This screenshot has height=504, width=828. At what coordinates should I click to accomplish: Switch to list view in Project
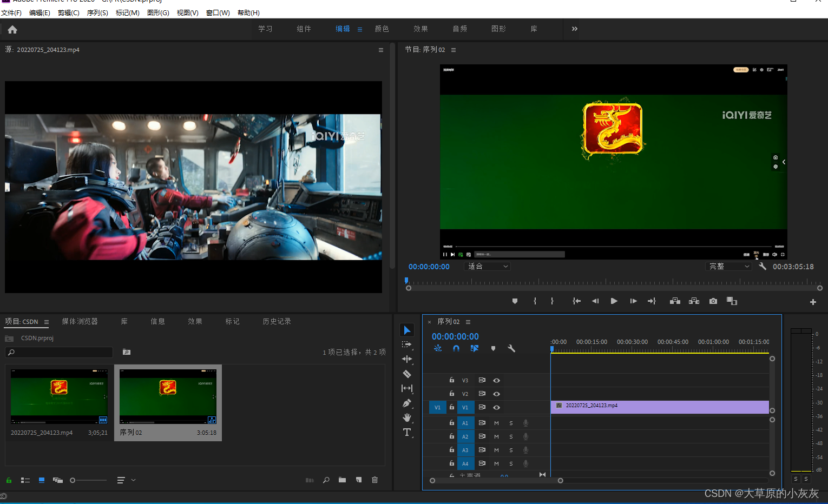coord(25,480)
